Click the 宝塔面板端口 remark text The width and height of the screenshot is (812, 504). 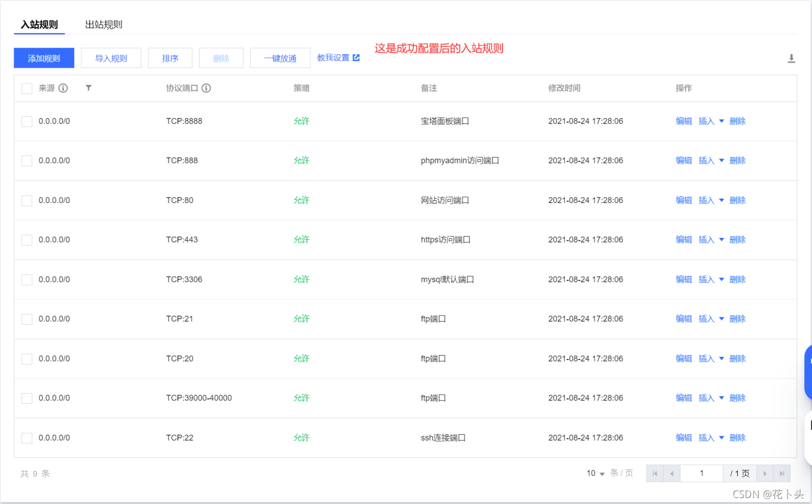point(445,121)
